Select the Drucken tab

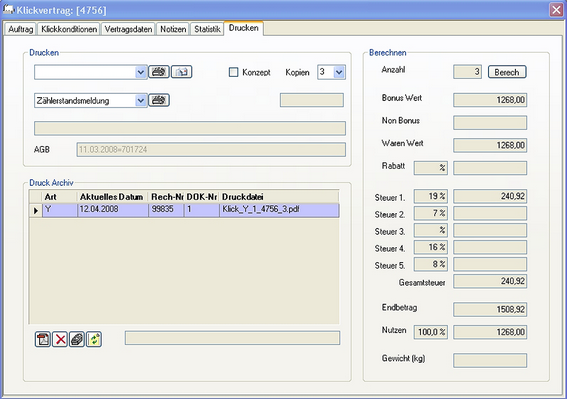point(244,28)
